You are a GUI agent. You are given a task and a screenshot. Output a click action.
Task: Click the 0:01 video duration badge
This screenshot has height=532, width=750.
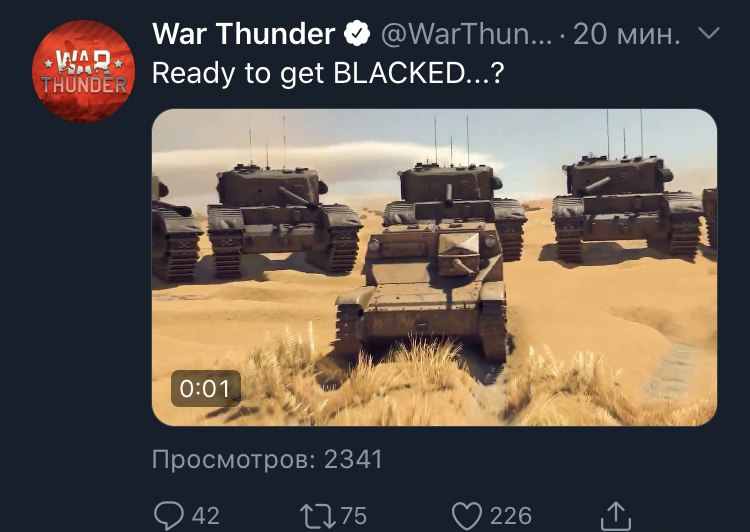click(x=206, y=388)
